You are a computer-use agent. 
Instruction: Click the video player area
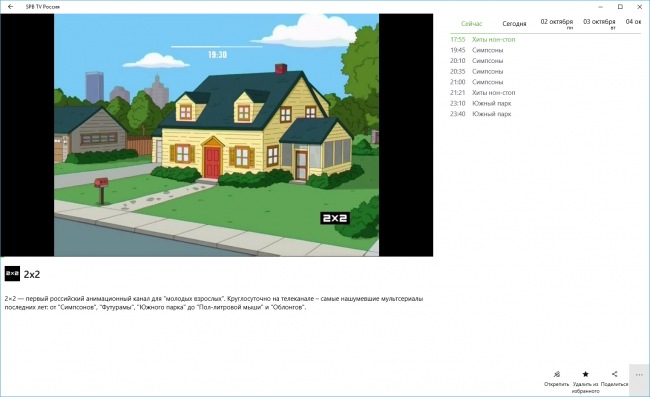tap(217, 135)
